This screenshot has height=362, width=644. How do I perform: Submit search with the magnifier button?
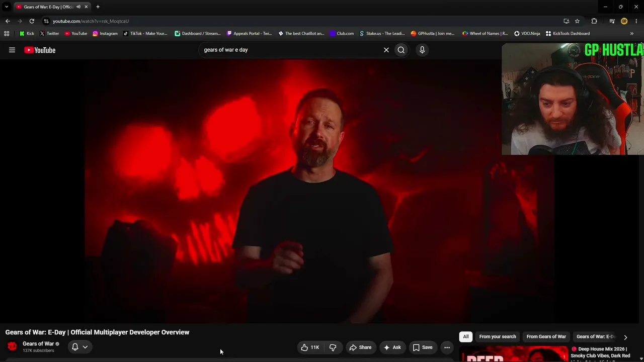click(x=401, y=50)
